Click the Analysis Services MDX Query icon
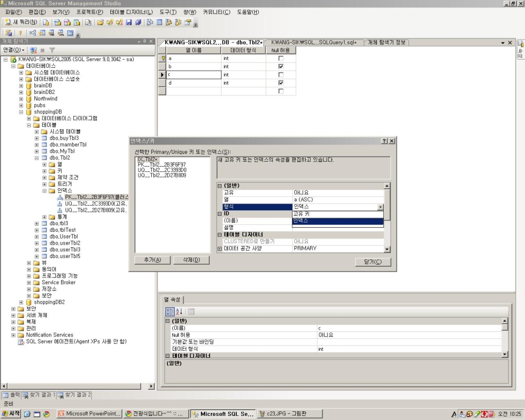This screenshot has width=525, height=420. [57, 23]
